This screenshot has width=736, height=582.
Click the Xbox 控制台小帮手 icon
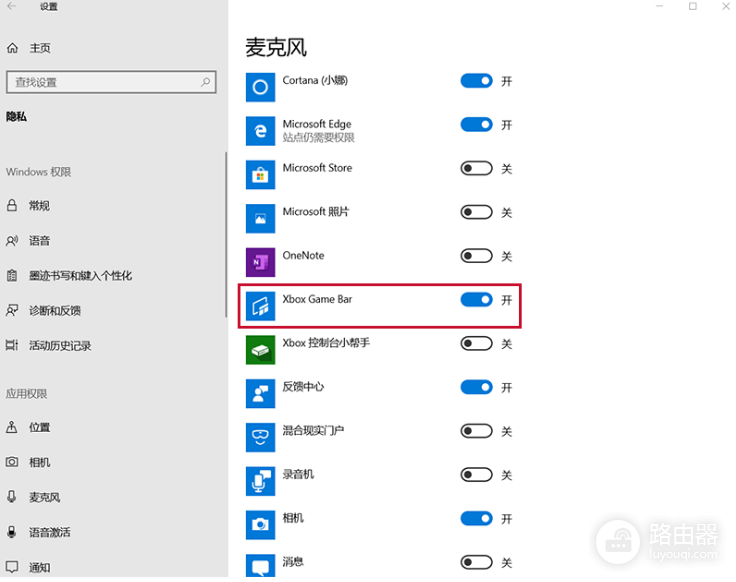click(260, 350)
